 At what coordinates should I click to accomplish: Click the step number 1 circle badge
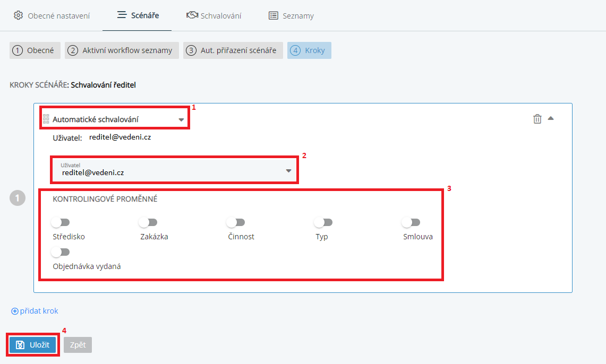pyautogui.click(x=18, y=198)
